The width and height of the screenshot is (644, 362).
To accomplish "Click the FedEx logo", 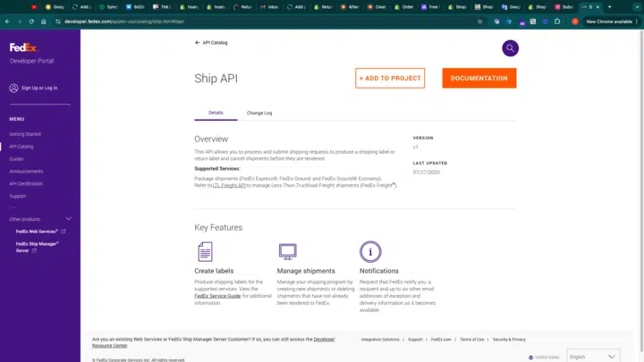I will point(22,48).
